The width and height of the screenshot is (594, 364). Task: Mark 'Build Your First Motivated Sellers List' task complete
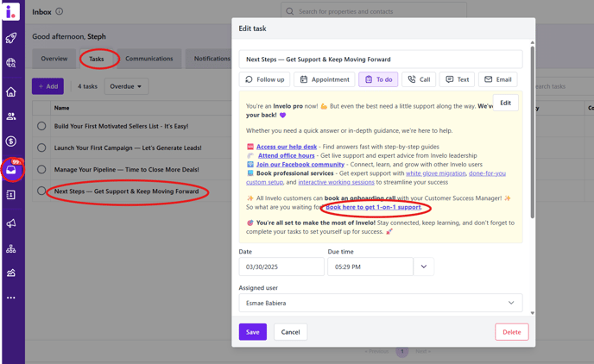tap(41, 126)
